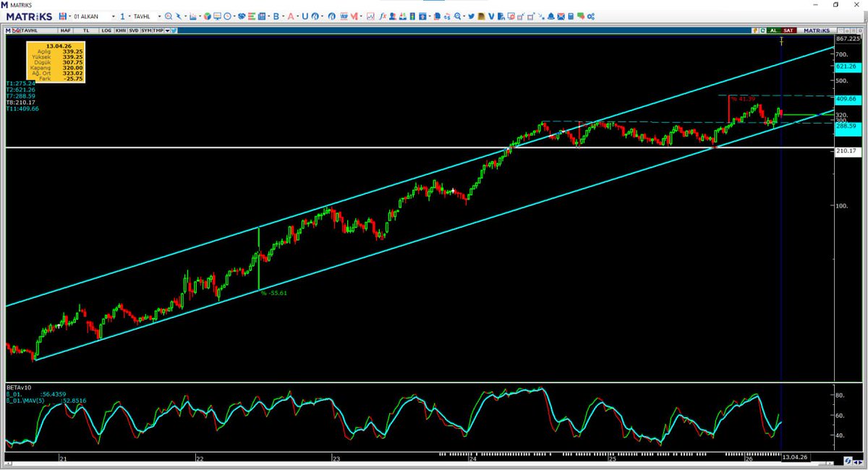The width and height of the screenshot is (868, 470).
Task: Click the green C toggle icon
Action: point(762,30)
